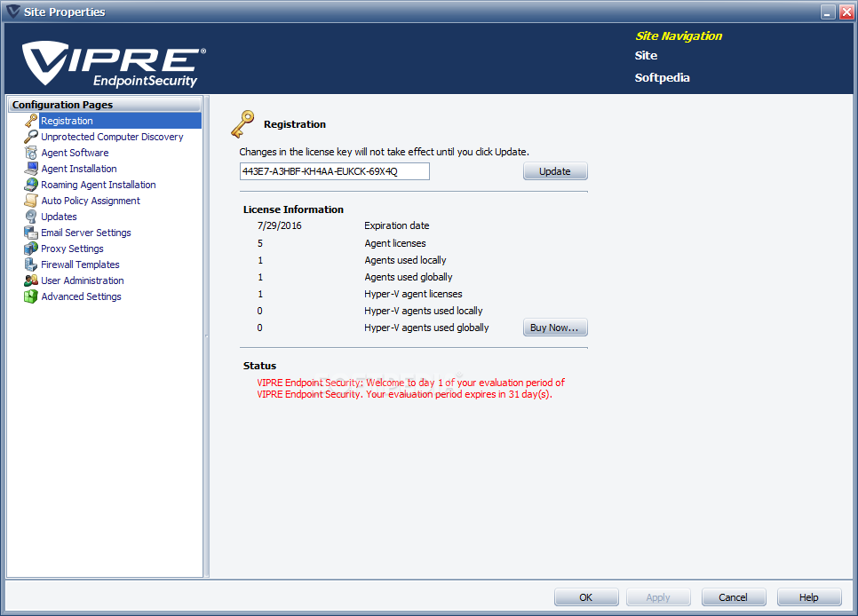Image resolution: width=858 pixels, height=616 pixels.
Task: Open the Updates configuration page
Action: [59, 217]
